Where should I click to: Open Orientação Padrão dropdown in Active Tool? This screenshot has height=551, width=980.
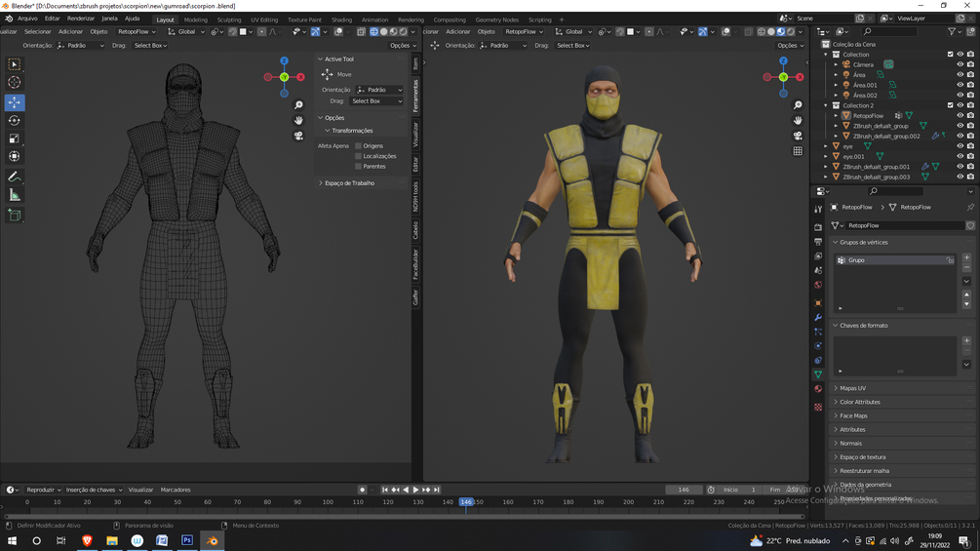(x=378, y=90)
